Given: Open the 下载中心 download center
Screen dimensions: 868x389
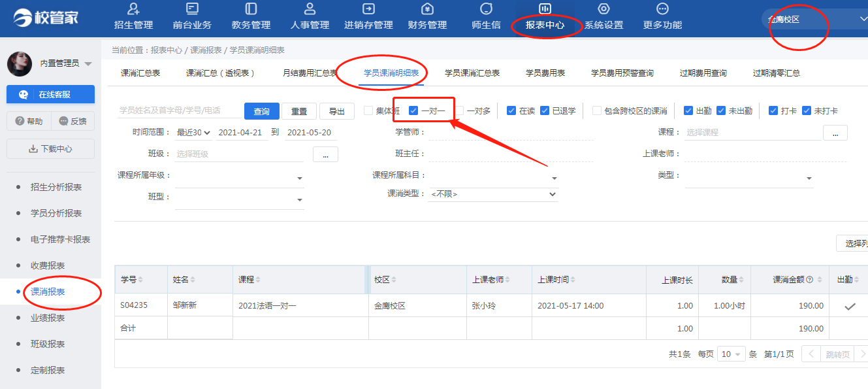Looking at the screenshot, I should [x=50, y=148].
